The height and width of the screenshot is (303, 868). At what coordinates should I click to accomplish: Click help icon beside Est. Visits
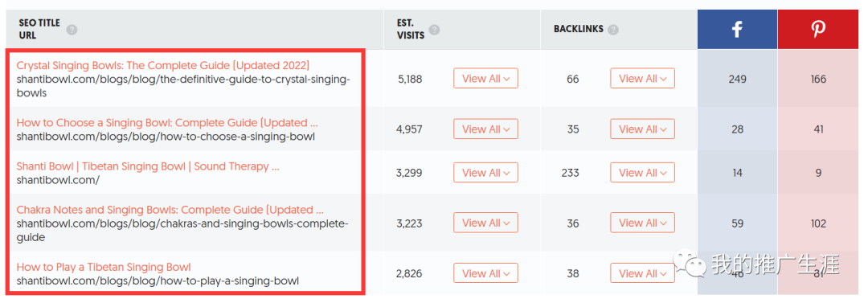(x=435, y=30)
